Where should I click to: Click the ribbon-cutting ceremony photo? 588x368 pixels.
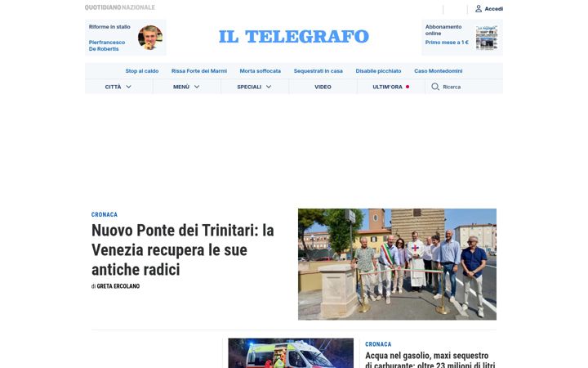point(397,264)
